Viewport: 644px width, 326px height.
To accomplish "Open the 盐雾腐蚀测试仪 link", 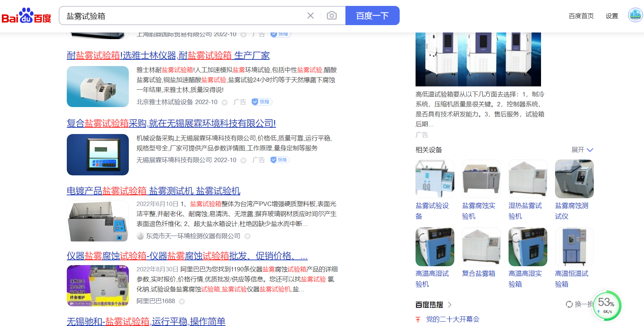I will 572,211.
